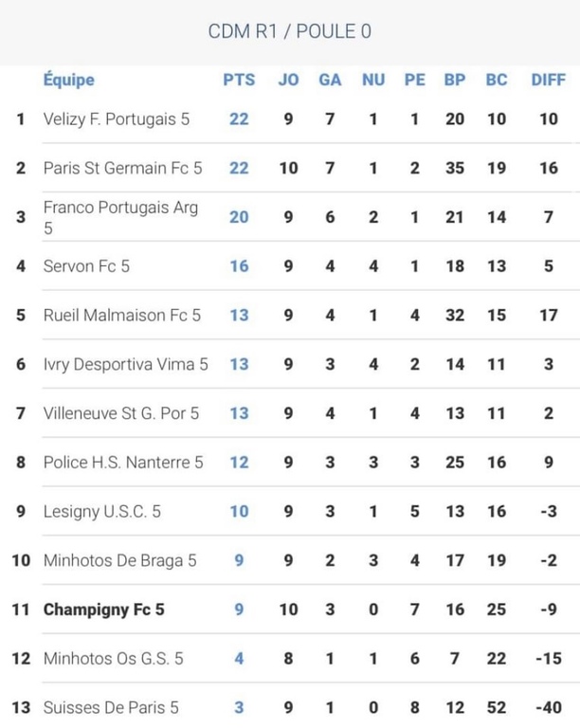This screenshot has width=580, height=728.
Task: Click the CDM R1 / POULE 0 title
Action: [x=290, y=31]
